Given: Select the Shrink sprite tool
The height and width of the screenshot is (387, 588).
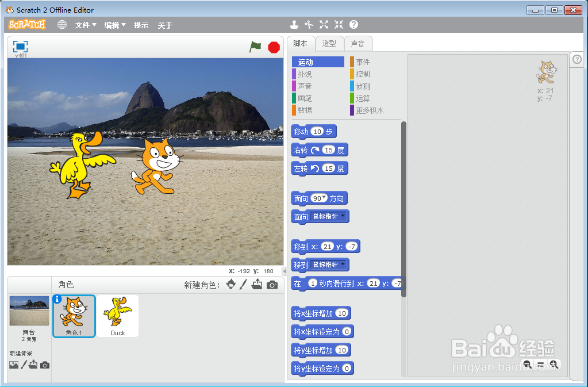Looking at the screenshot, I should tap(339, 25).
